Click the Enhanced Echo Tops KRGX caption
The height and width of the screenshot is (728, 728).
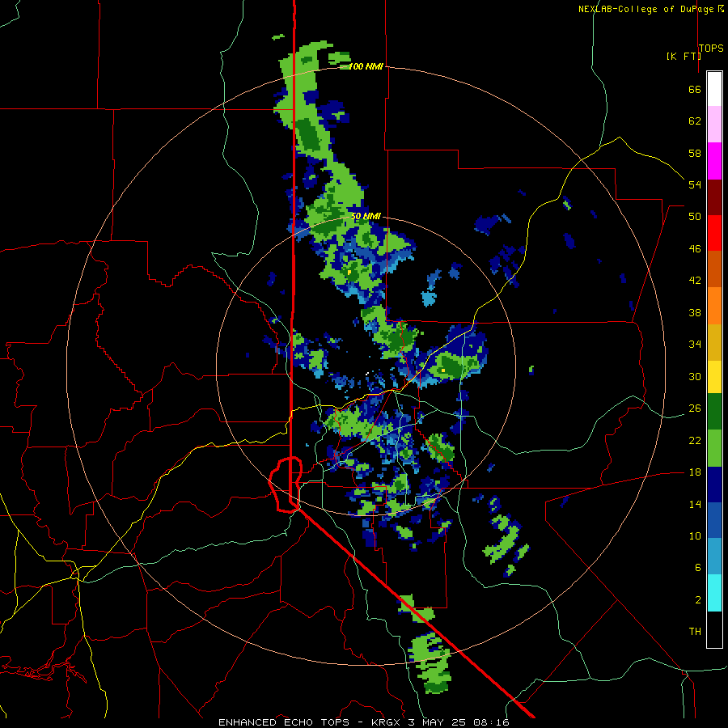[364, 722]
